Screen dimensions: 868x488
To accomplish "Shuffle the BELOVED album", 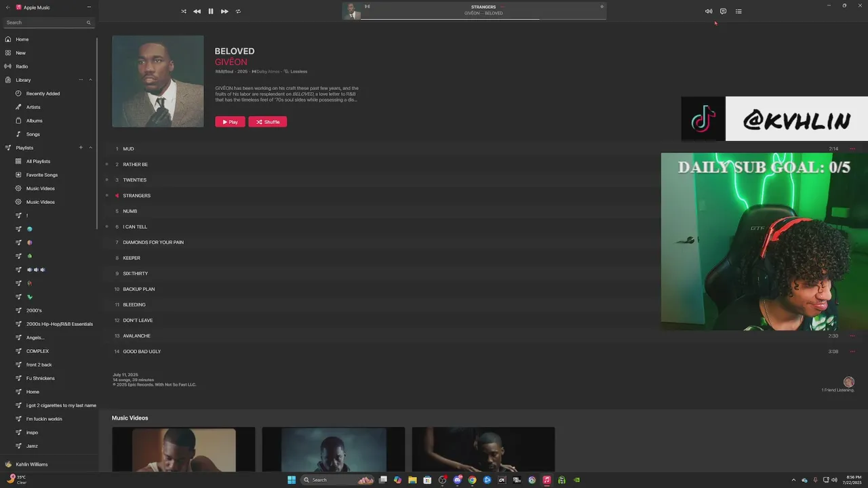I will (x=267, y=122).
